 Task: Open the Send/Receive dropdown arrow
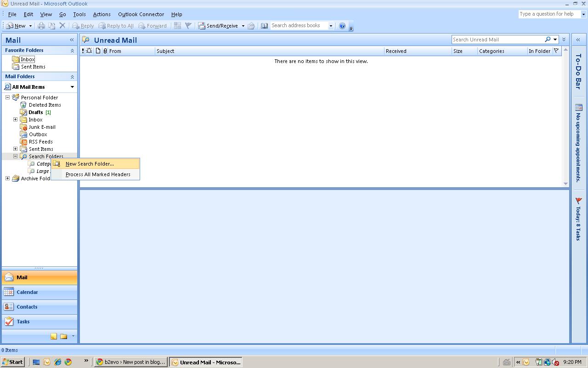point(243,26)
